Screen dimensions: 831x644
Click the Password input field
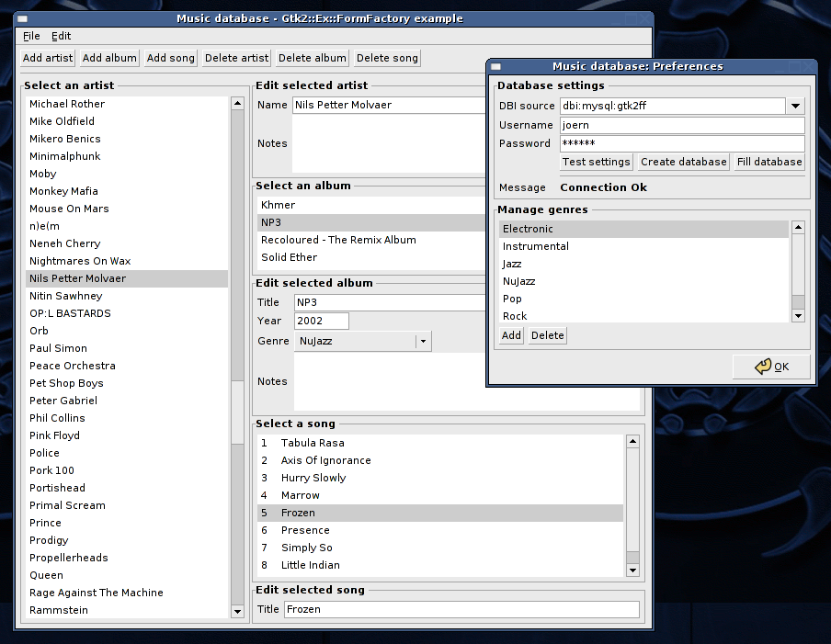[683, 143]
